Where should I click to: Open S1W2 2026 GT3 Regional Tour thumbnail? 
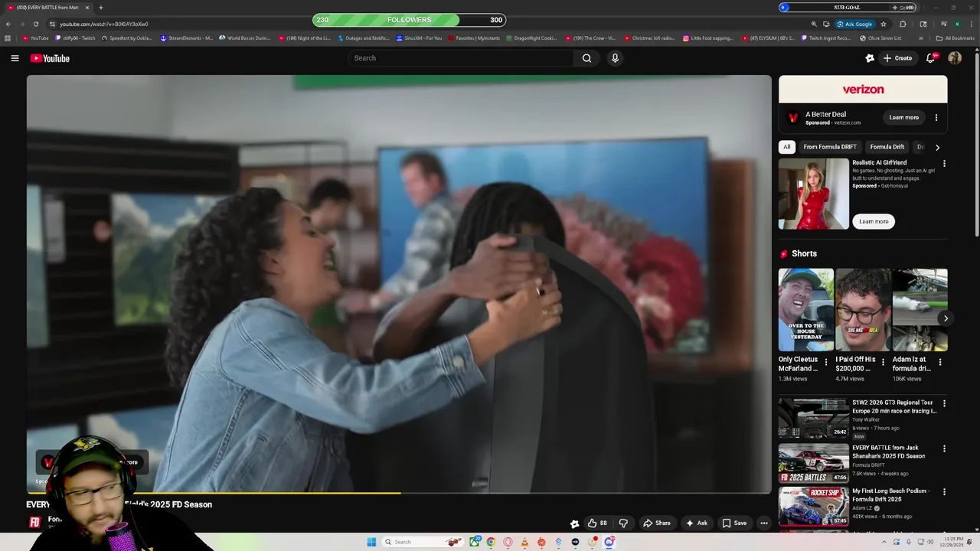point(813,418)
